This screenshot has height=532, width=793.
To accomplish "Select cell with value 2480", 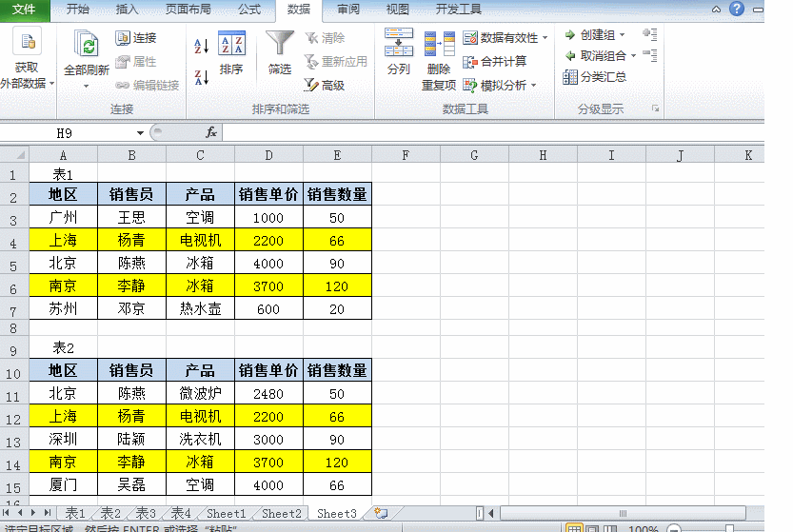I will click(x=268, y=393).
